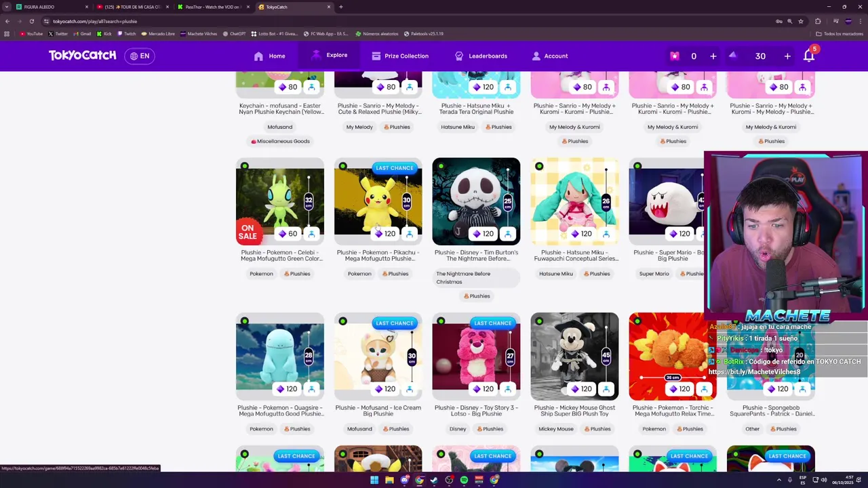Click the claw machine icon on Celebi card
868x488 pixels.
[311, 234]
